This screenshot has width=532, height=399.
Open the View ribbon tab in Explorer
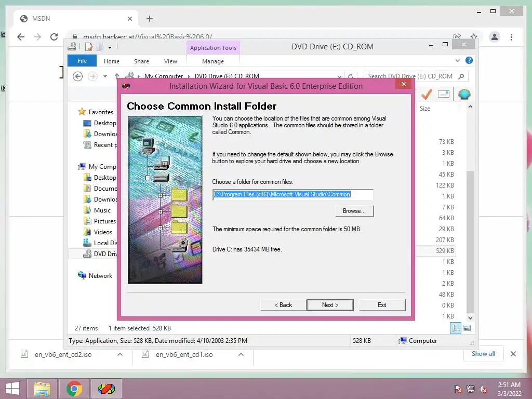tap(170, 61)
